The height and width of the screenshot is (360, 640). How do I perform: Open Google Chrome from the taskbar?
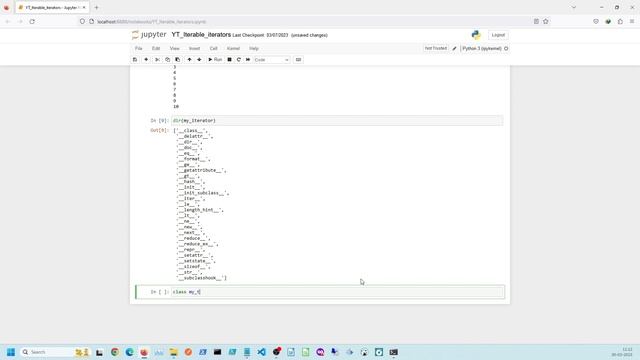[x=115, y=352]
